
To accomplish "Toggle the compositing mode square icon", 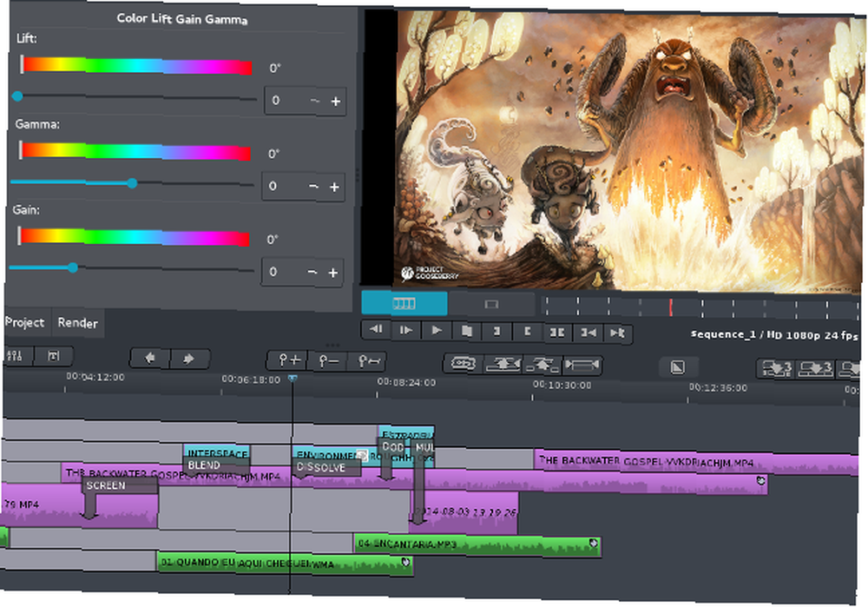I will click(x=678, y=366).
